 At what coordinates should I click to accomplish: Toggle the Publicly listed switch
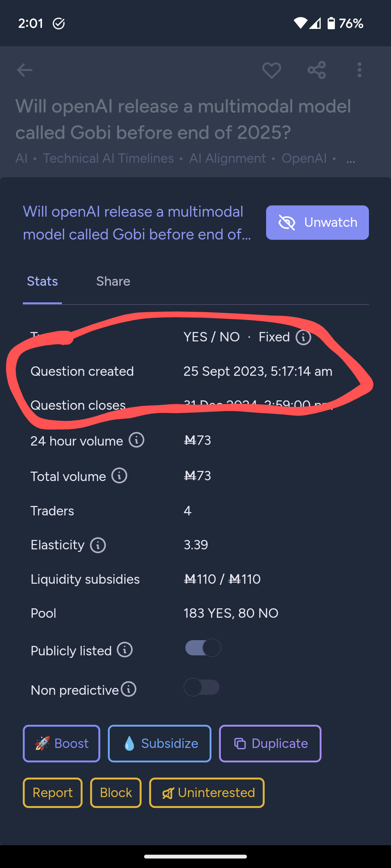[203, 648]
